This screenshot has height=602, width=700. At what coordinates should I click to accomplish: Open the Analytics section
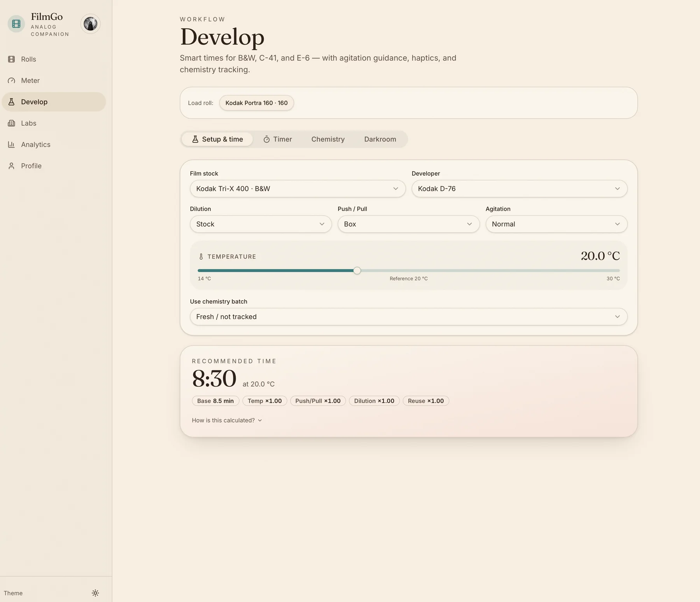(x=54, y=145)
